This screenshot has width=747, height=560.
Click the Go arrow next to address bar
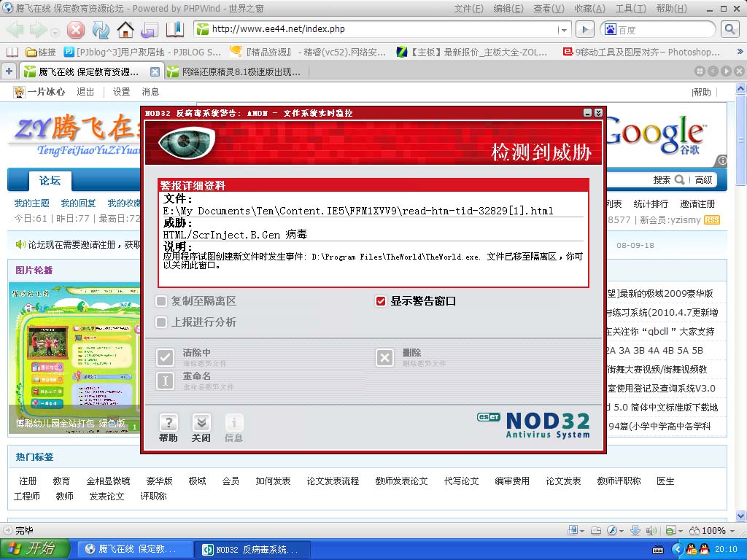click(584, 30)
